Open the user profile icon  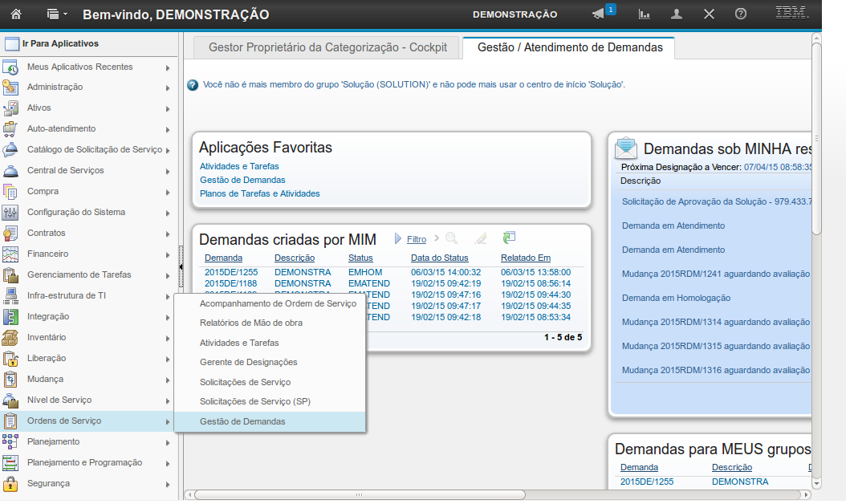(x=677, y=14)
